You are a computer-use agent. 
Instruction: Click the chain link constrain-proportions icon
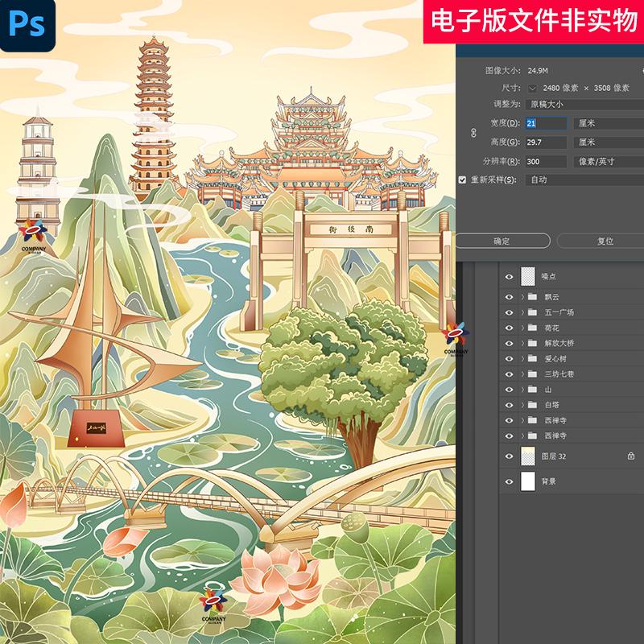[x=473, y=133]
